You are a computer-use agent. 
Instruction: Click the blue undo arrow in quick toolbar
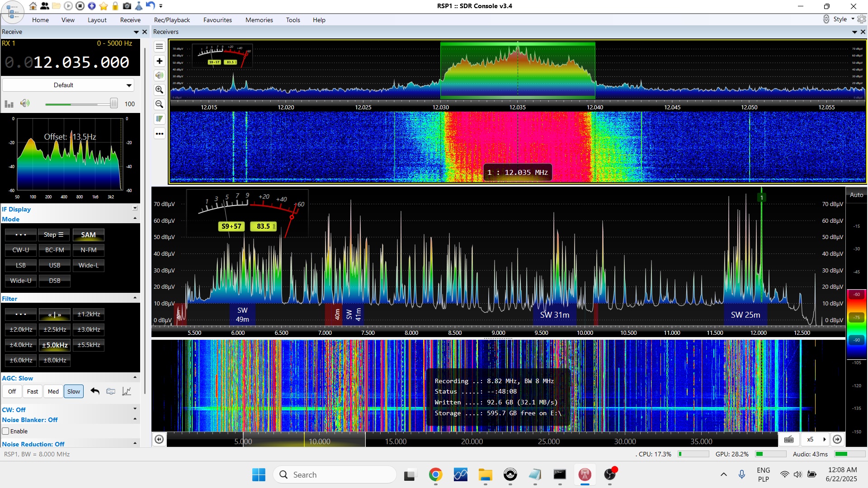coord(151,6)
